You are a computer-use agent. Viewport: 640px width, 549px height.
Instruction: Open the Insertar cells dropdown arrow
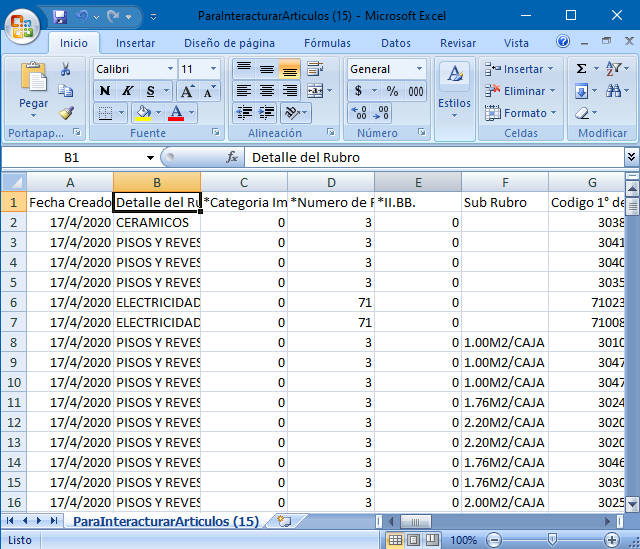pyautogui.click(x=550, y=69)
